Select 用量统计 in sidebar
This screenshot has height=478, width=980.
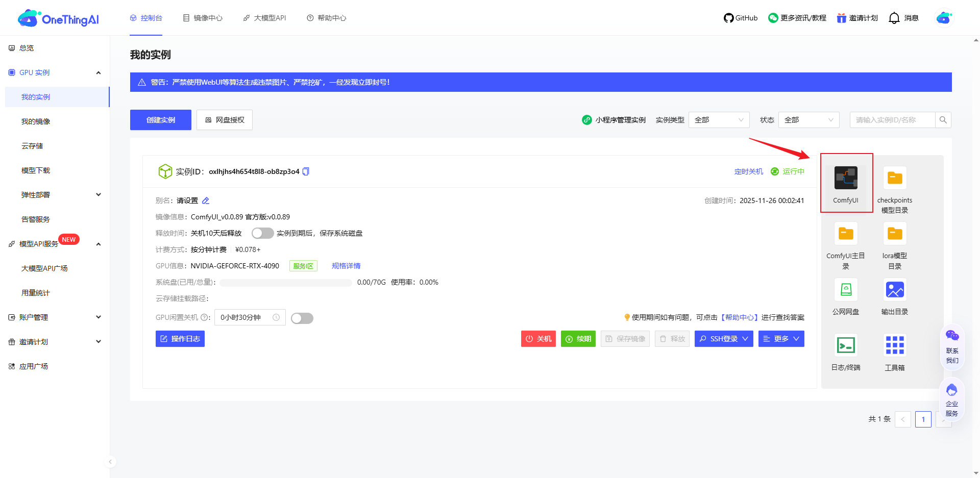coord(36,293)
